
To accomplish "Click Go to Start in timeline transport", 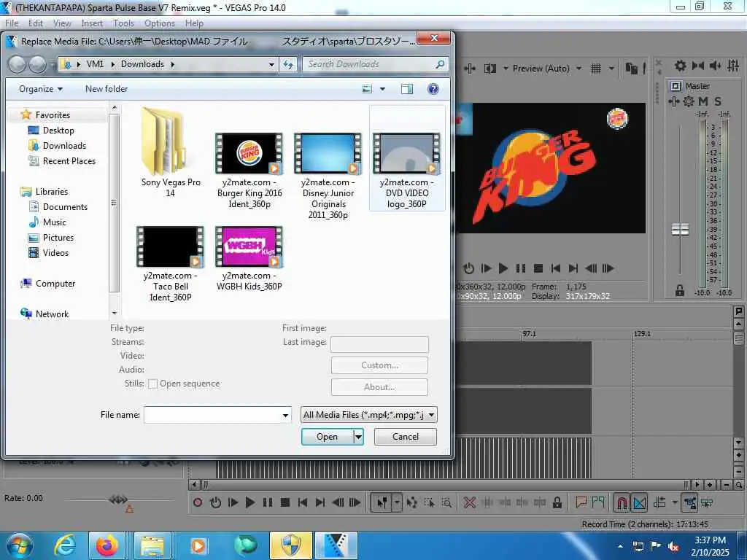I will 303,502.
